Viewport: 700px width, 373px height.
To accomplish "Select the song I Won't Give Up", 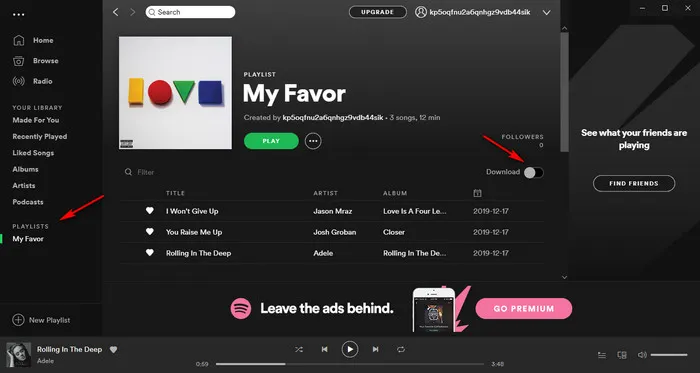I will (192, 211).
